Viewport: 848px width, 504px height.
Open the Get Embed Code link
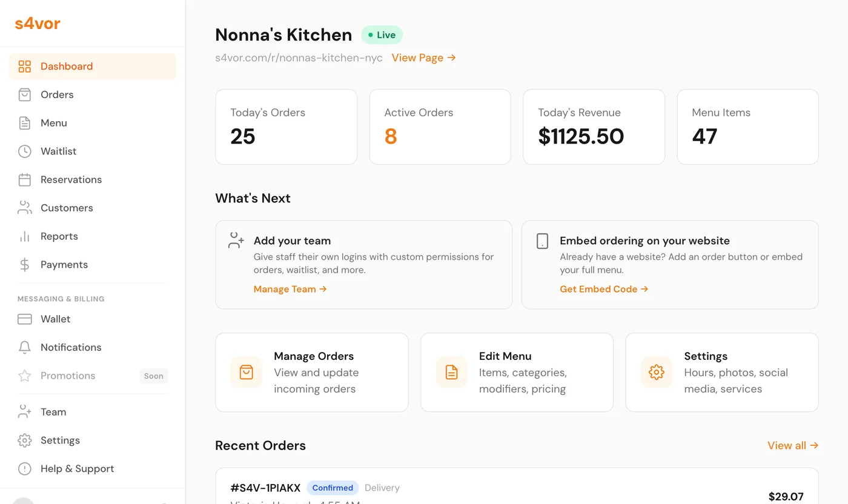604,290
